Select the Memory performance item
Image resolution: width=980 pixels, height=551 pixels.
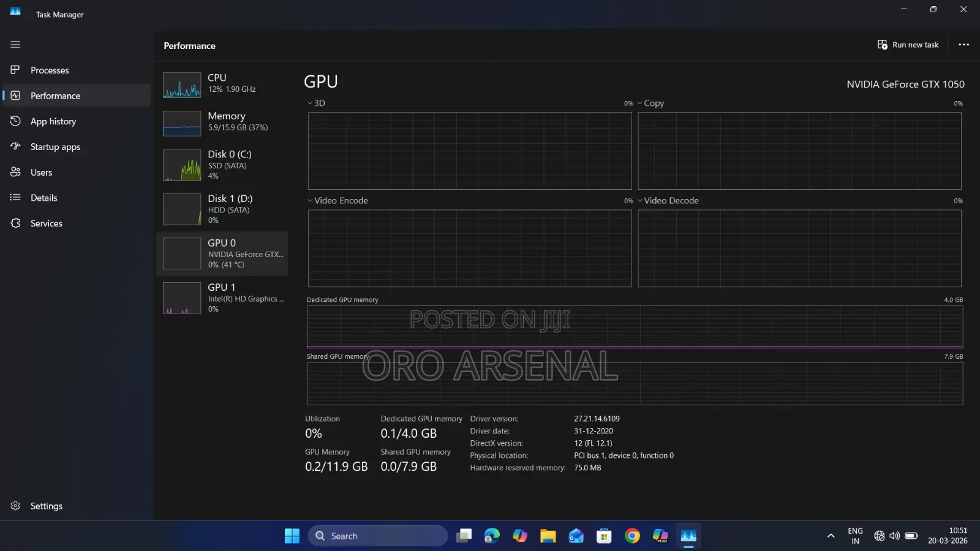pos(222,123)
